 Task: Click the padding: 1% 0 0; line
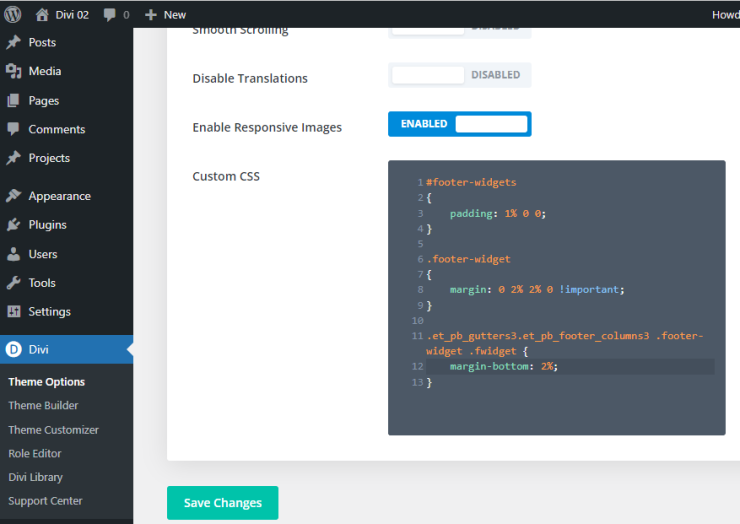[x=498, y=213]
